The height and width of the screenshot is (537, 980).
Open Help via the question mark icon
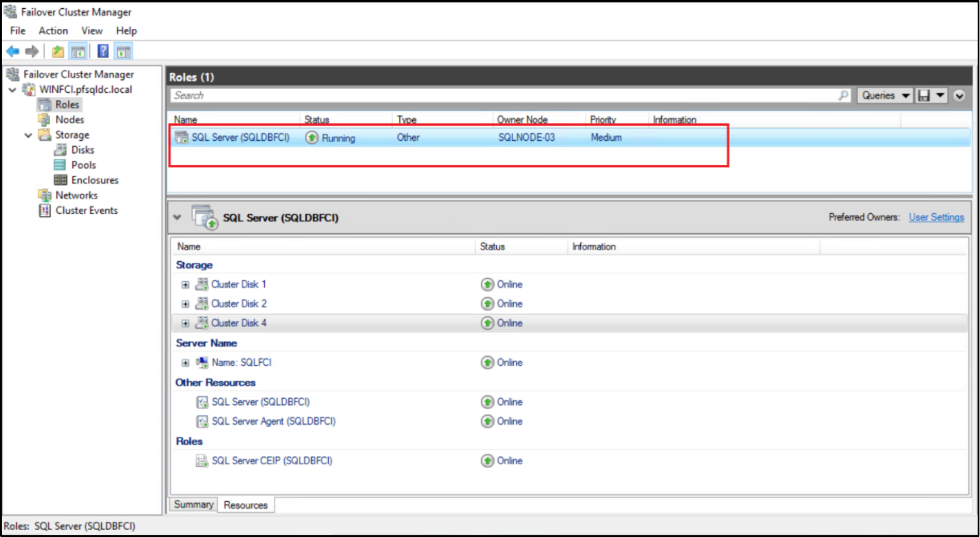pyautogui.click(x=103, y=51)
